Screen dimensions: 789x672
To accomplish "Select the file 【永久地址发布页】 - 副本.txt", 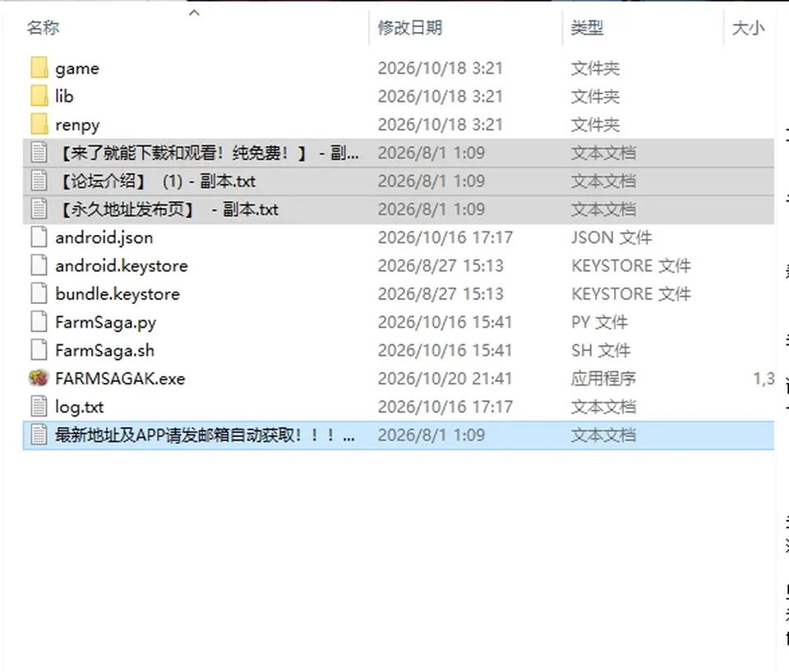I will point(169,209).
